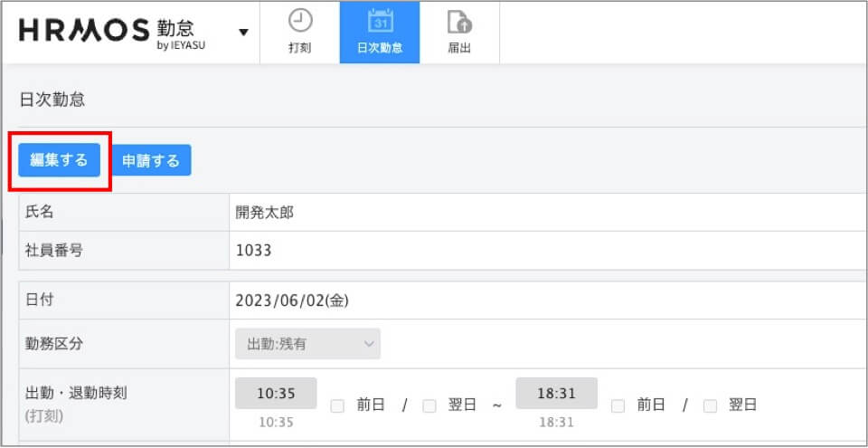
Task: Click the clock icon for 打刻
Action: click(300, 22)
